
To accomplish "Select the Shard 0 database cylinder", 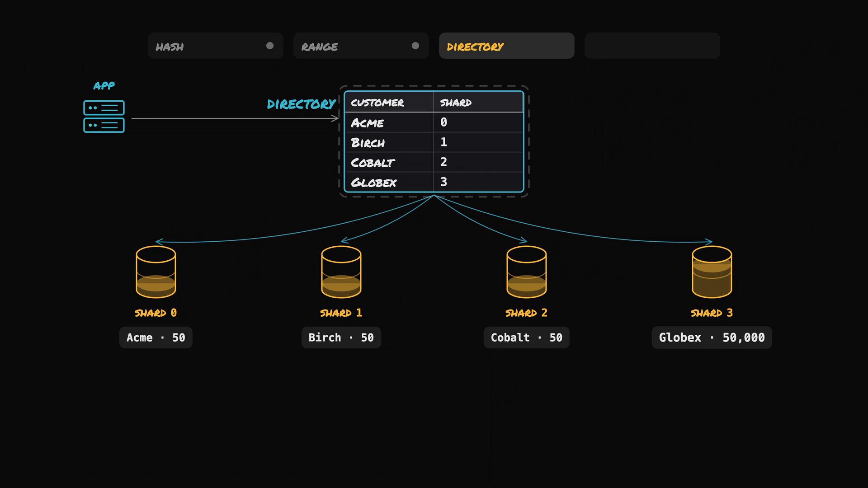I will 156,272.
